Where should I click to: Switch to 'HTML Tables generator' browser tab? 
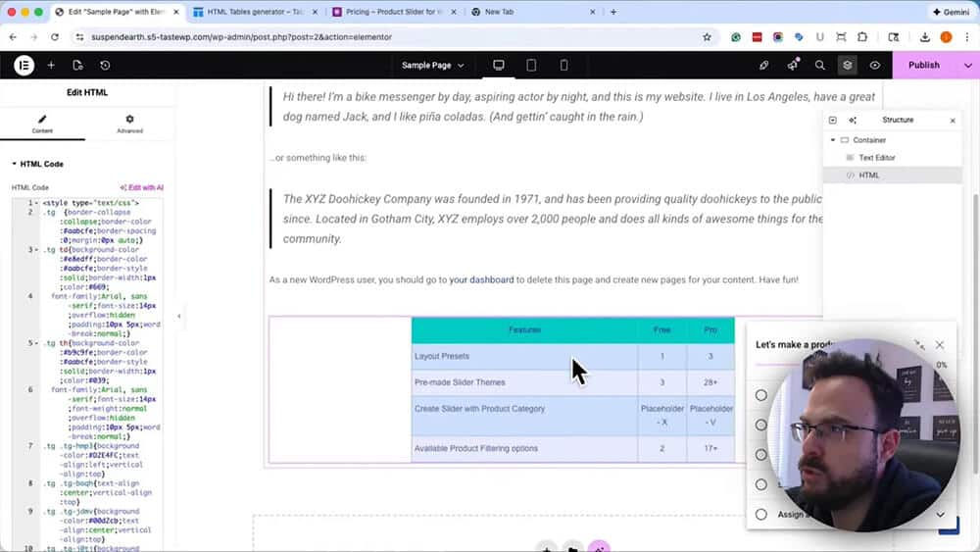255,12
